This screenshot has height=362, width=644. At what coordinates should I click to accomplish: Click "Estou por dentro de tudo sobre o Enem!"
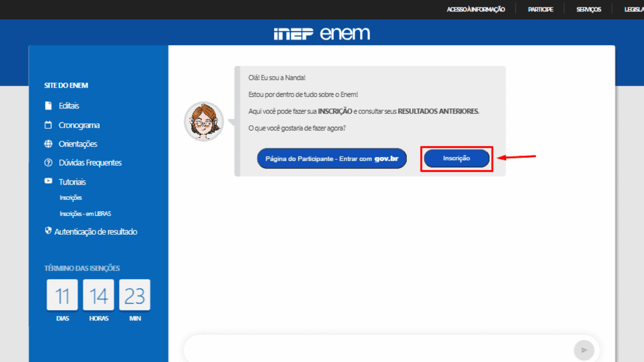click(x=303, y=95)
